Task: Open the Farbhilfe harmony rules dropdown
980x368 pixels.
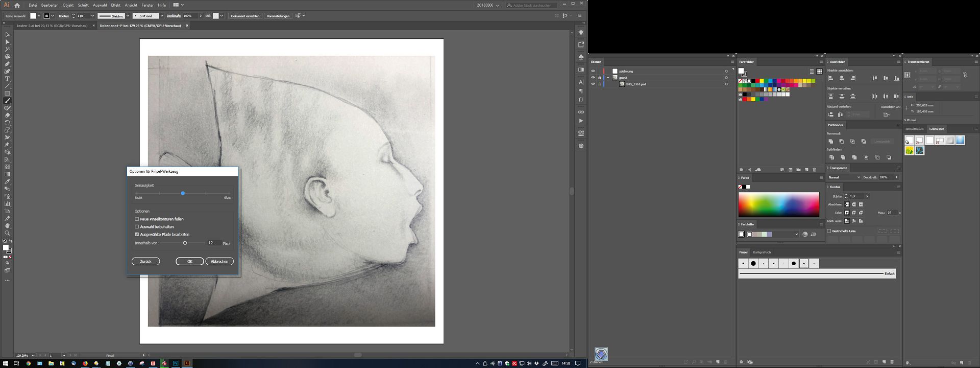Action: pos(796,235)
